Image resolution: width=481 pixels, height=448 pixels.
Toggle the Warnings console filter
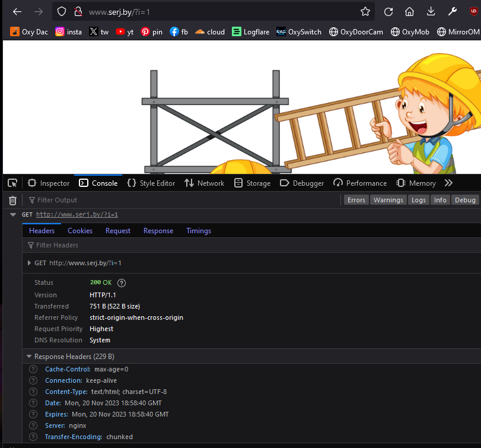pos(388,200)
